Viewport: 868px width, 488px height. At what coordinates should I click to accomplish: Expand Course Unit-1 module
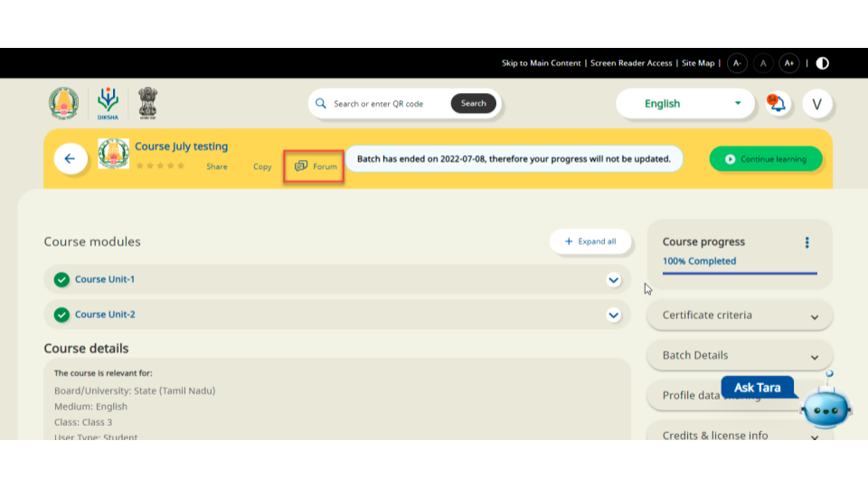pyautogui.click(x=614, y=280)
